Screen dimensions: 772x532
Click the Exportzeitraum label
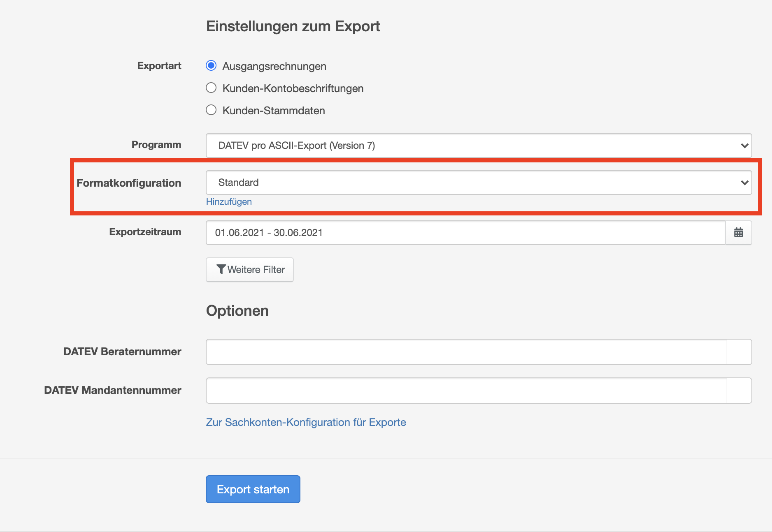(145, 232)
